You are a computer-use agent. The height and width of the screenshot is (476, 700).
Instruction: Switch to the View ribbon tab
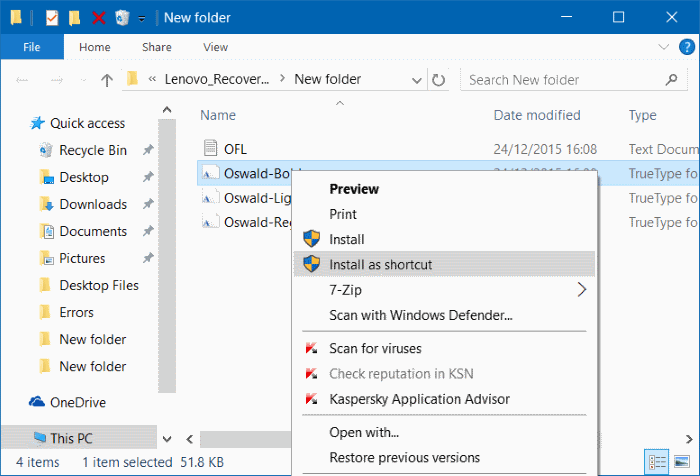tap(216, 47)
